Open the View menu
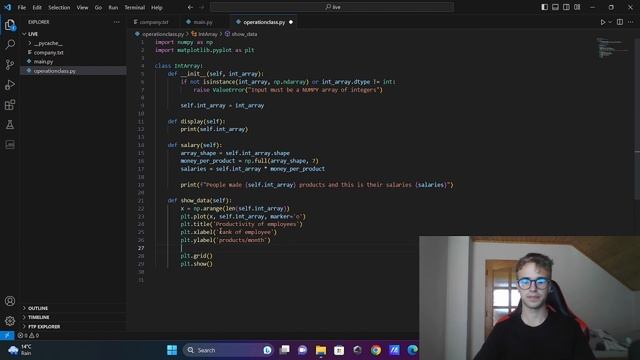The image size is (640, 360). pyautogui.click(x=82, y=7)
